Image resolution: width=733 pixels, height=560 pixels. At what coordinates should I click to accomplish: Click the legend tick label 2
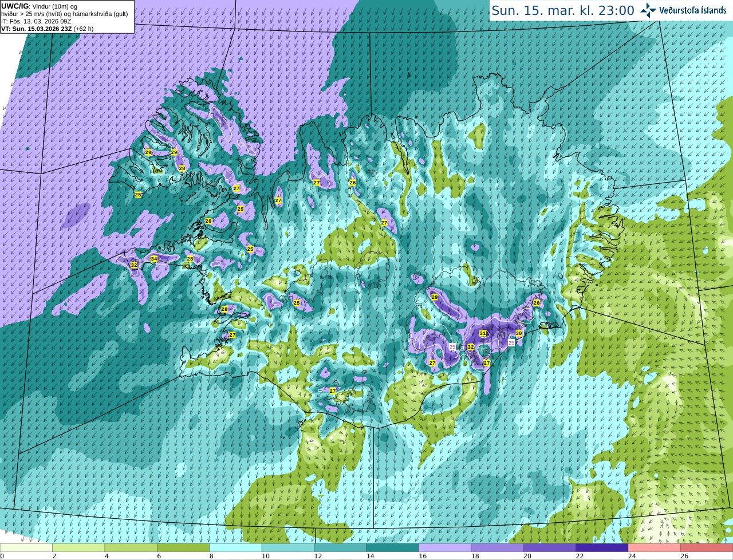point(54,556)
